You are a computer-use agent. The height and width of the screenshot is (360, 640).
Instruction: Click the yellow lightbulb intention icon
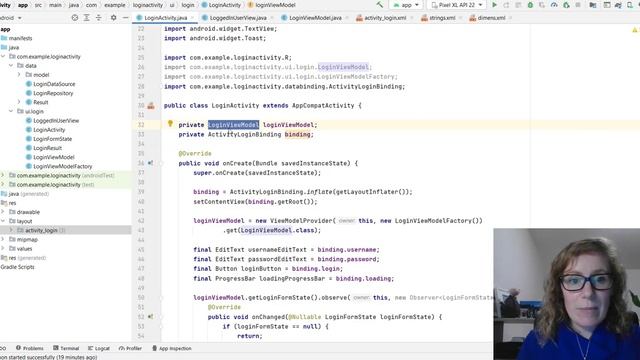coord(170,123)
